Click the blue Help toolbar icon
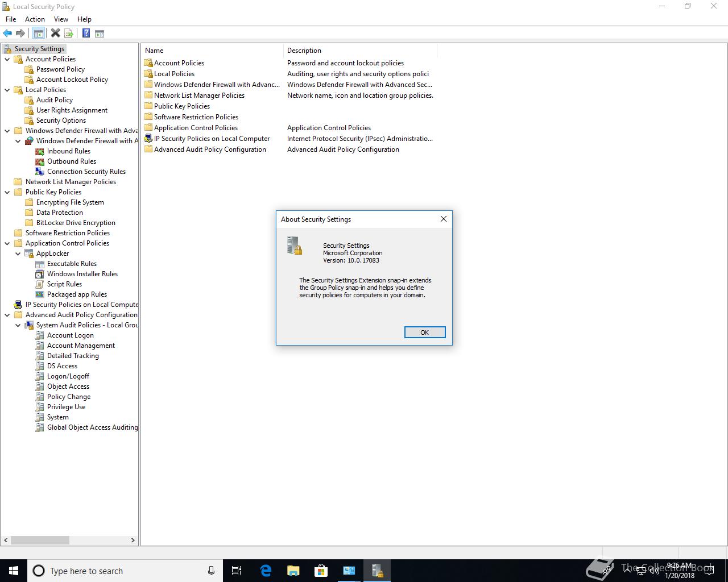The height and width of the screenshot is (582, 728). 86,34
